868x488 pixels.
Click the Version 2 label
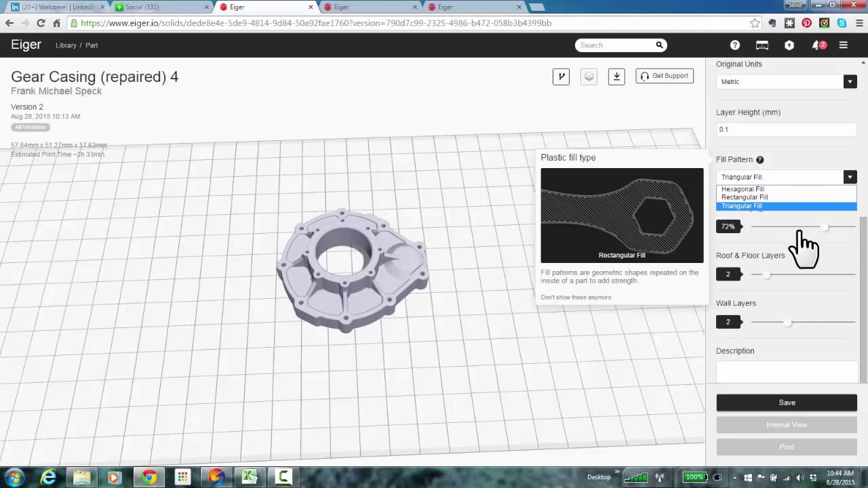point(27,107)
